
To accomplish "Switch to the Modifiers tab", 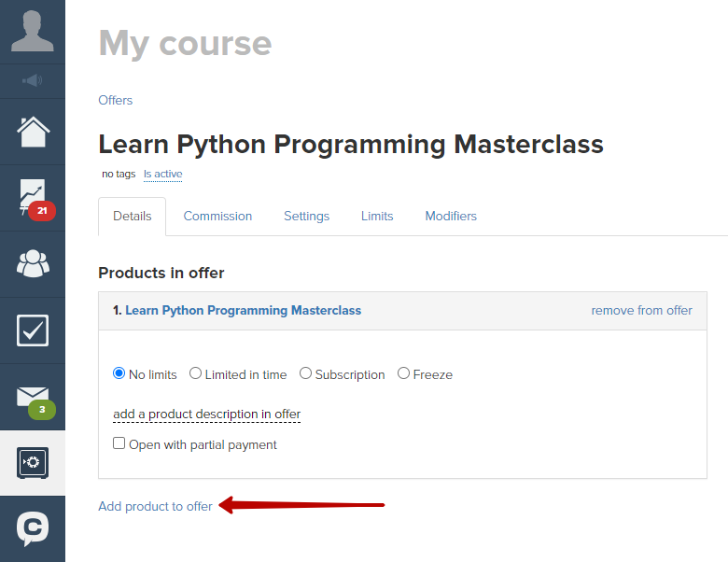I will [x=451, y=216].
